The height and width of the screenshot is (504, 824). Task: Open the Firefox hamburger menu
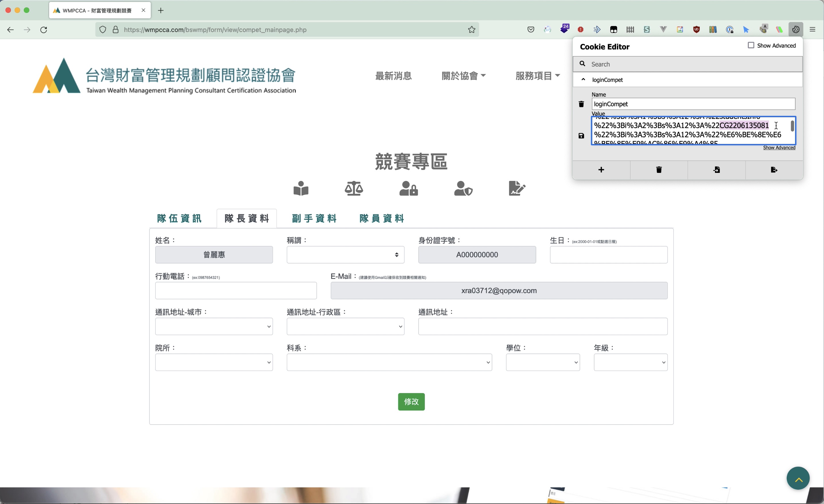click(x=813, y=30)
